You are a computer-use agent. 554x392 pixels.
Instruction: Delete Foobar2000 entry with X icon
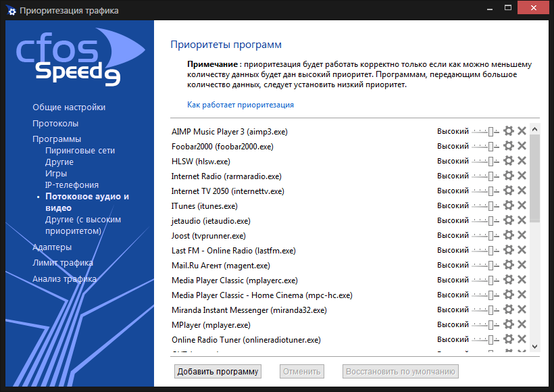[522, 146]
